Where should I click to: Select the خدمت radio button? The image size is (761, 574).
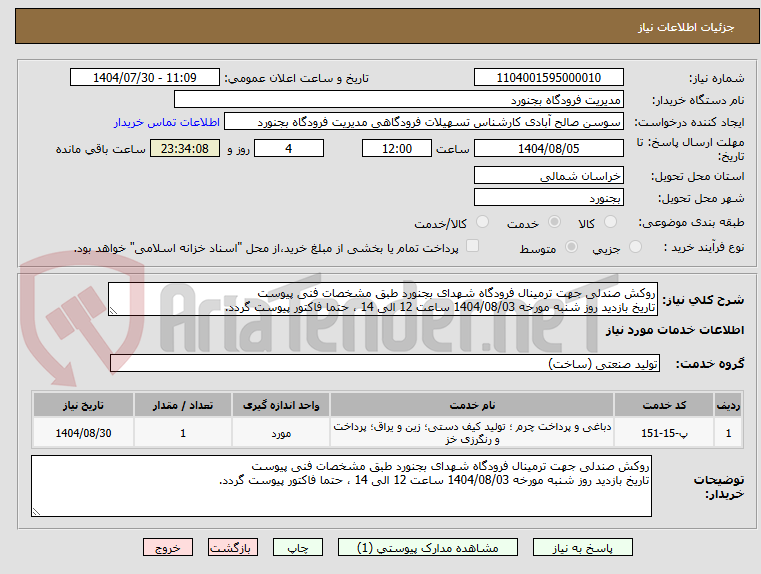554,222
